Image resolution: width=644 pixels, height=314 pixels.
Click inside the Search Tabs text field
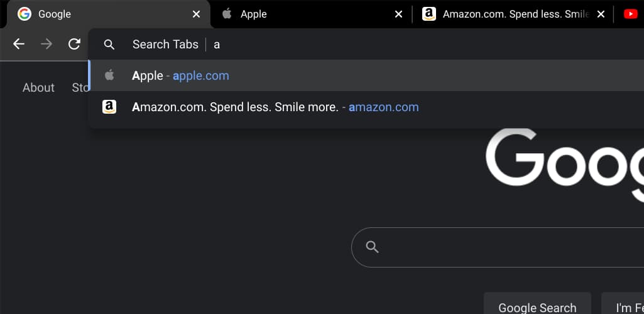(x=377, y=45)
